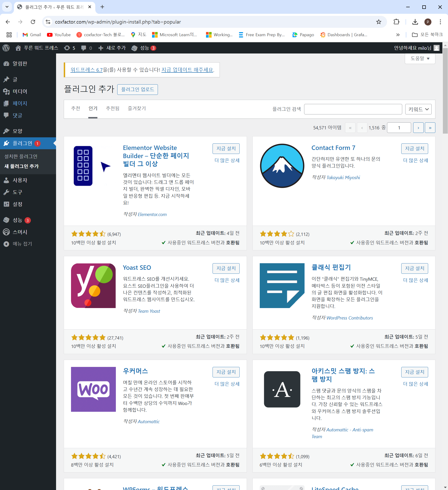The width and height of the screenshot is (448, 490).
Task: Click the Akismet plugin icon
Action: [x=282, y=389]
